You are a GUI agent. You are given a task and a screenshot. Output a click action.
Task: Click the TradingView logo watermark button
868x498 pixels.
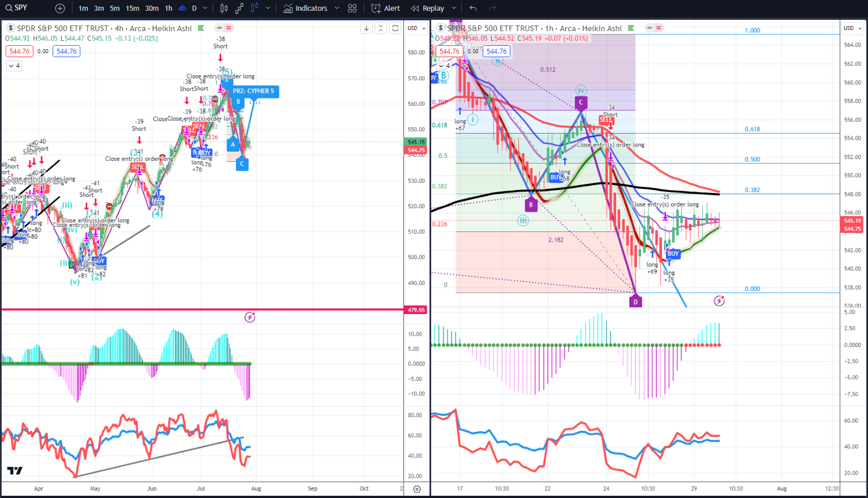[15, 471]
